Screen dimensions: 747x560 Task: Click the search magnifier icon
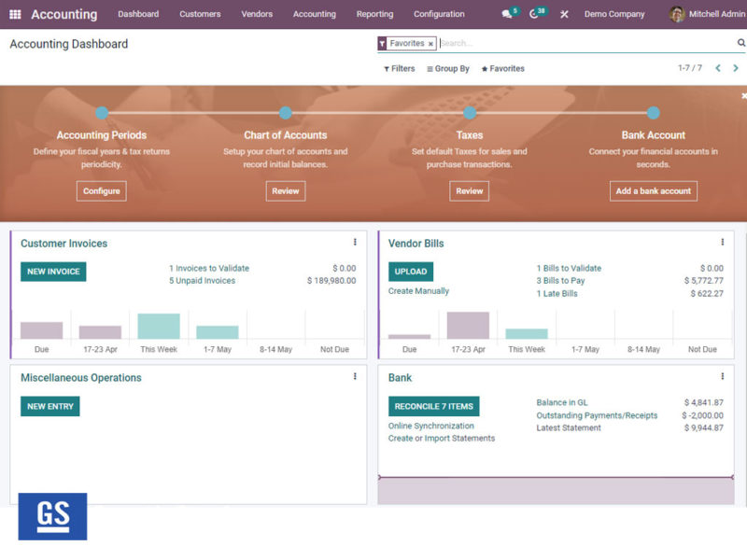tap(740, 43)
